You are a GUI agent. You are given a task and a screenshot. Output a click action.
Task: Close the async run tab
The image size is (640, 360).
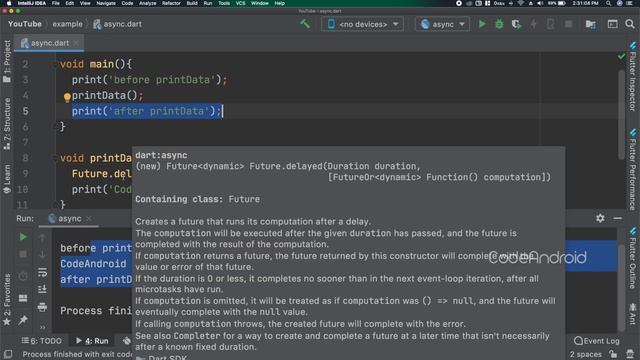pyautogui.click(x=89, y=218)
